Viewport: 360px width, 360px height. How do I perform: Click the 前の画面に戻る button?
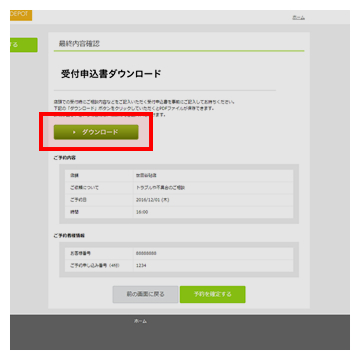(145, 294)
